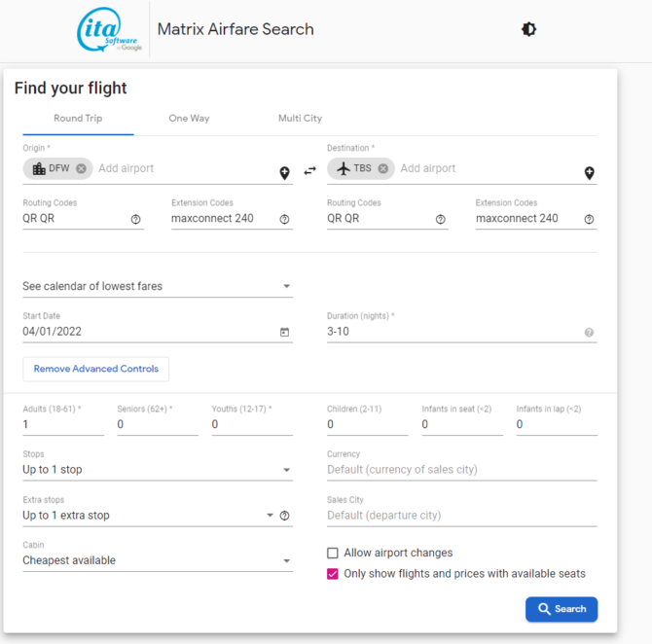
Task: Click the Adults count field
Action: (x=63, y=424)
